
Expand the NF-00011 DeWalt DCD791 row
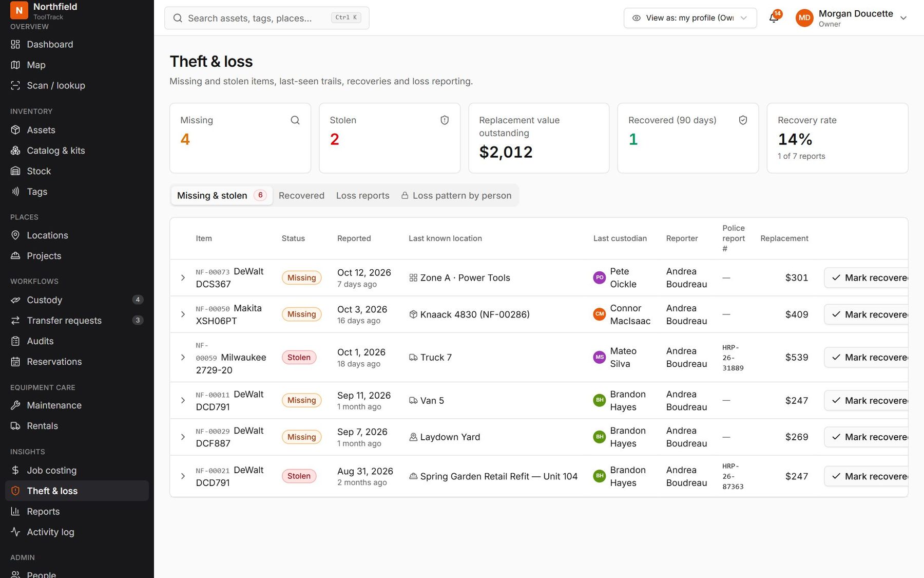183,400
